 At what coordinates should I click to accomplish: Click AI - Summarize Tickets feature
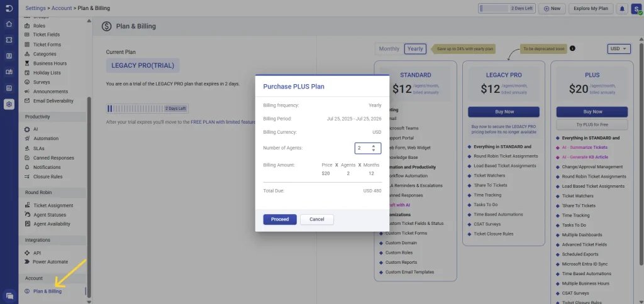point(585,147)
